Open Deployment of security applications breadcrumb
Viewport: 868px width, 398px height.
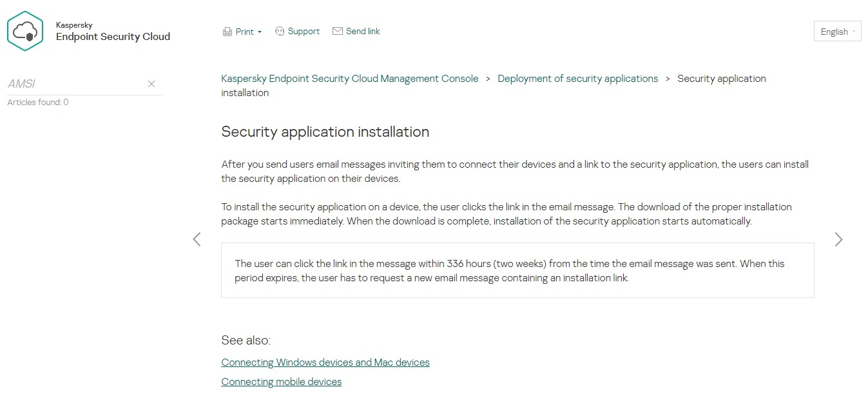[x=578, y=79]
